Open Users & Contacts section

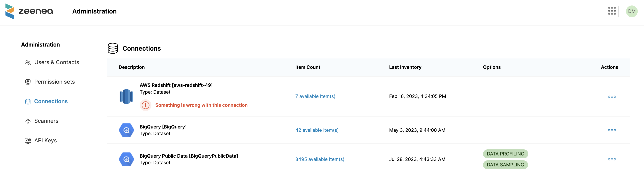(x=57, y=62)
